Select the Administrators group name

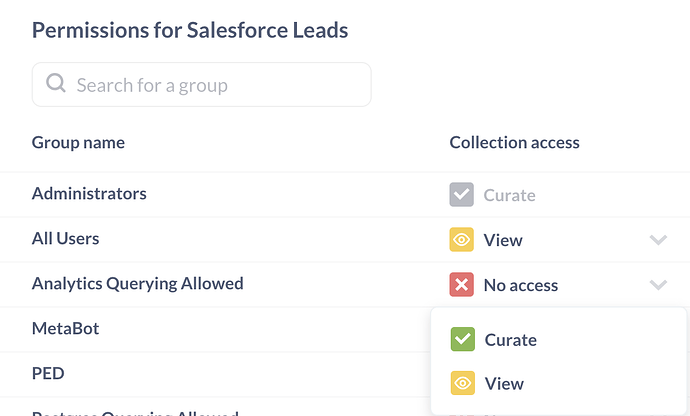pyautogui.click(x=89, y=194)
